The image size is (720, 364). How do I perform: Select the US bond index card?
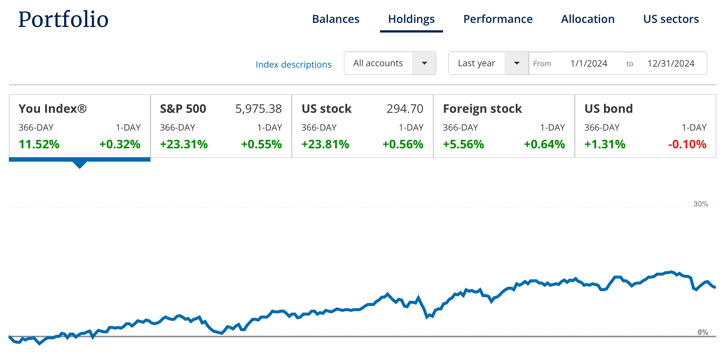645,126
